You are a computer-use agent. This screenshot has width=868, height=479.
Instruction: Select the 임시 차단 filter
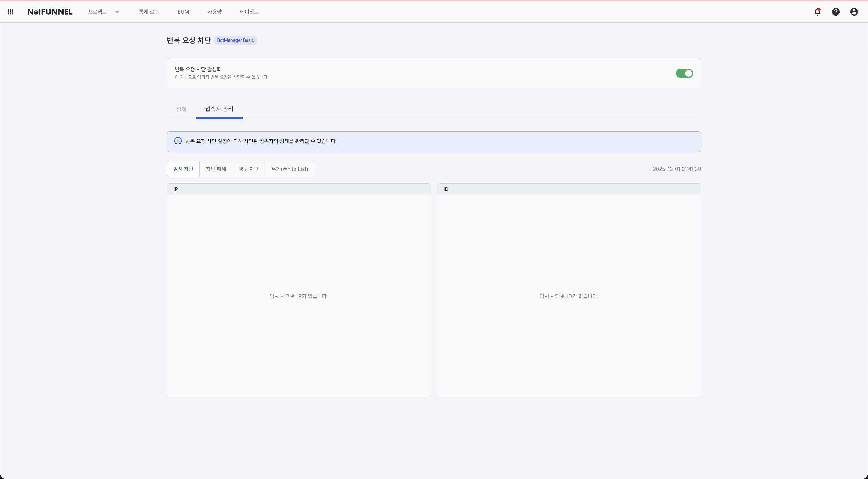(183, 169)
